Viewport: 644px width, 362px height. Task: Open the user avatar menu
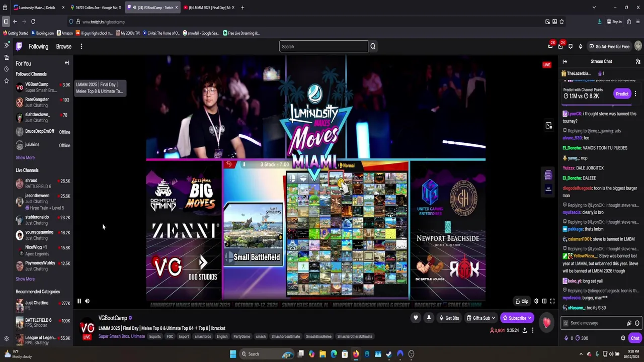click(638, 46)
